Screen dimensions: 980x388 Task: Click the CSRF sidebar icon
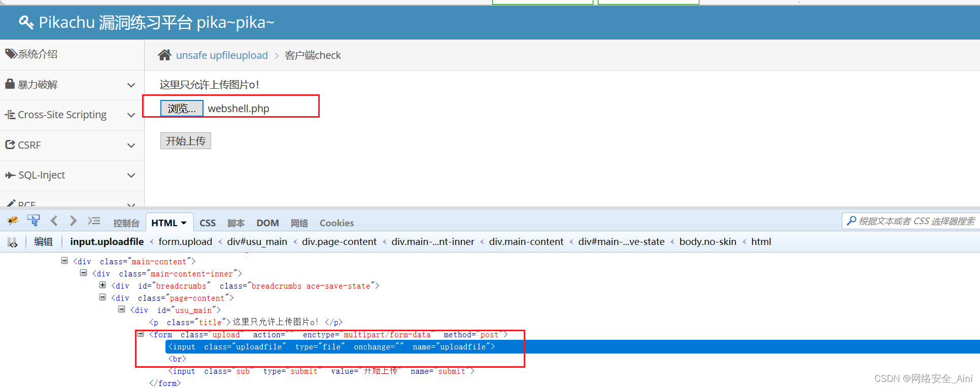pos(10,145)
